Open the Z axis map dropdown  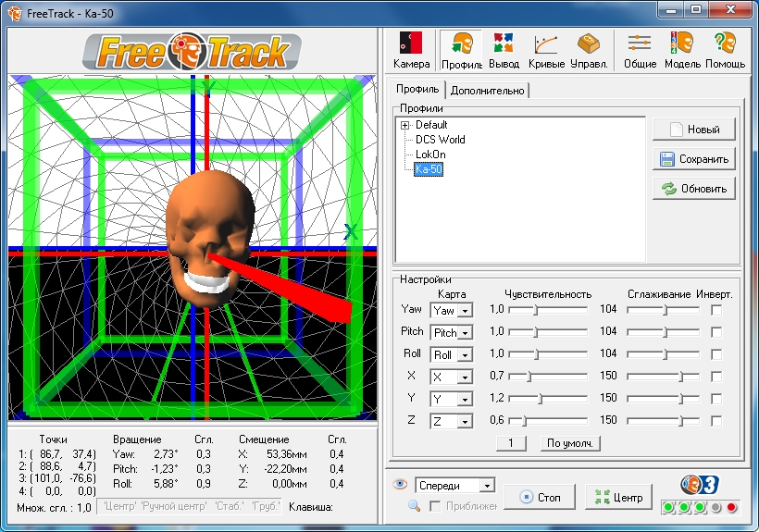(x=465, y=422)
